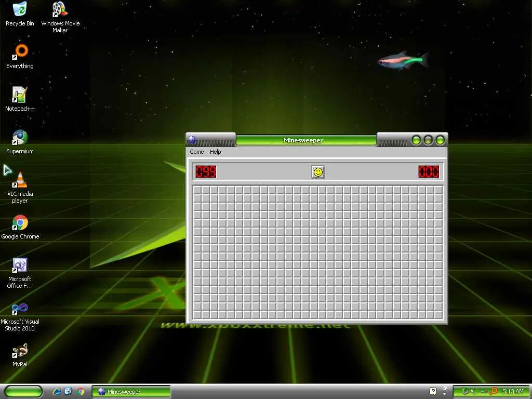The width and height of the screenshot is (532, 399).
Task: Reveal the top-left corner cell of the minefield
Action: coord(197,190)
